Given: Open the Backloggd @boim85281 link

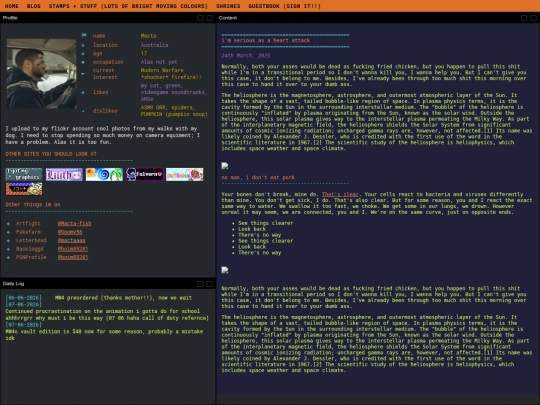Looking at the screenshot, I should pyautogui.click(x=73, y=249).
